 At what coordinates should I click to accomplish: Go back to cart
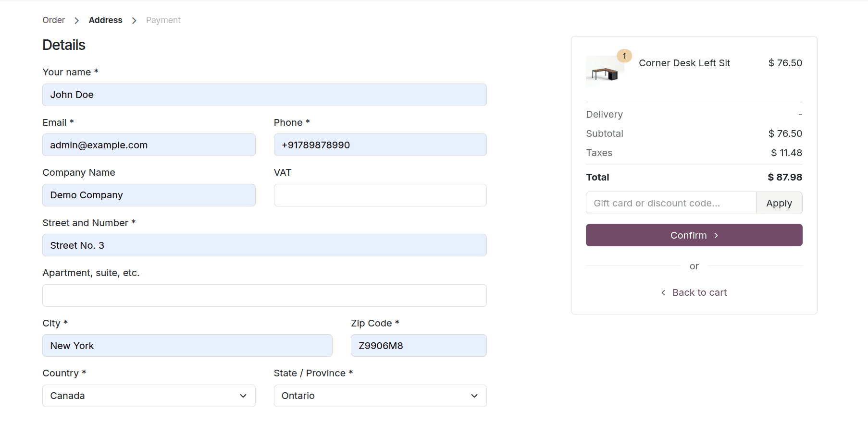[694, 292]
